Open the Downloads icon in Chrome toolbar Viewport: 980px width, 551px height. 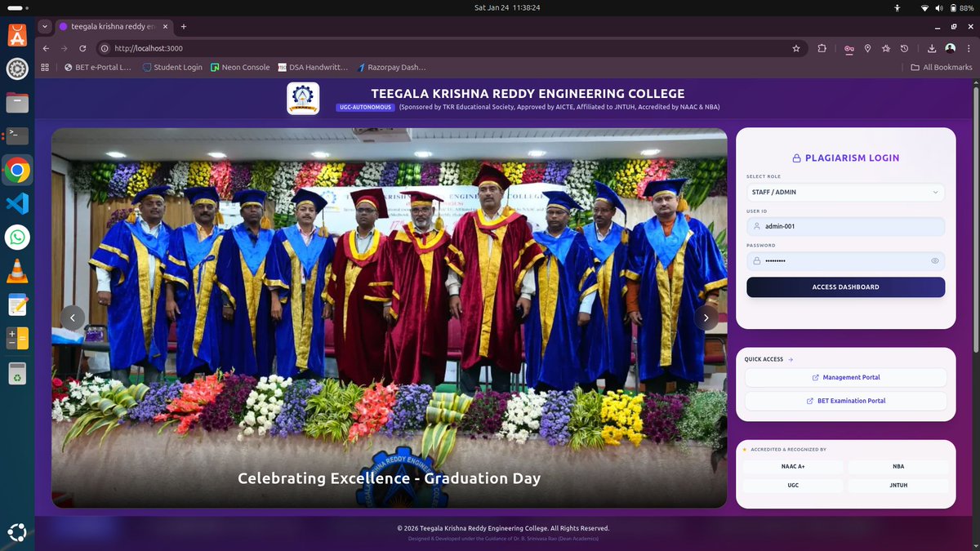pyautogui.click(x=933, y=48)
